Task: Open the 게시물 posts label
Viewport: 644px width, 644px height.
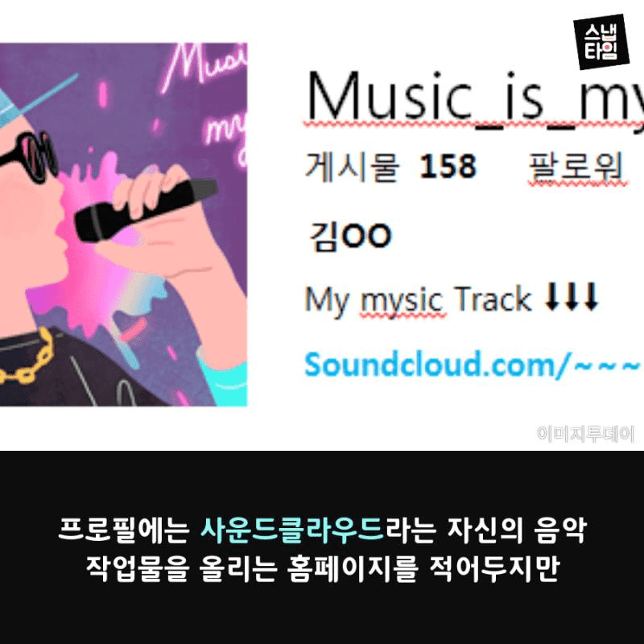Action: tap(353, 167)
